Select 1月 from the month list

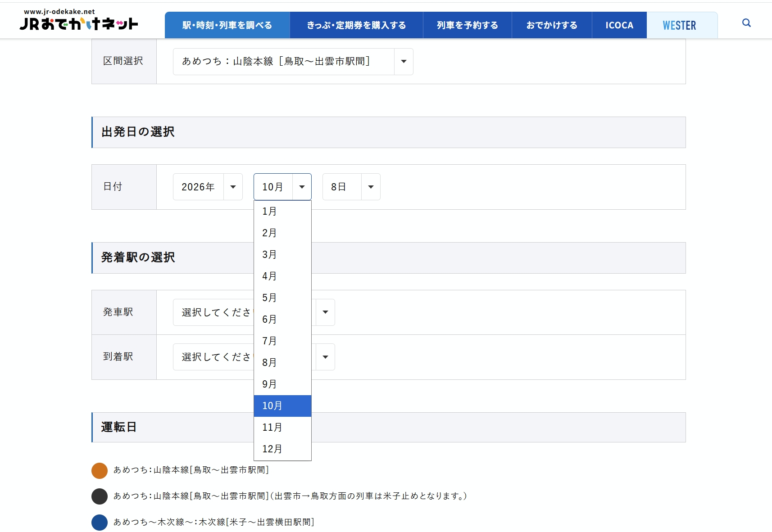282,212
